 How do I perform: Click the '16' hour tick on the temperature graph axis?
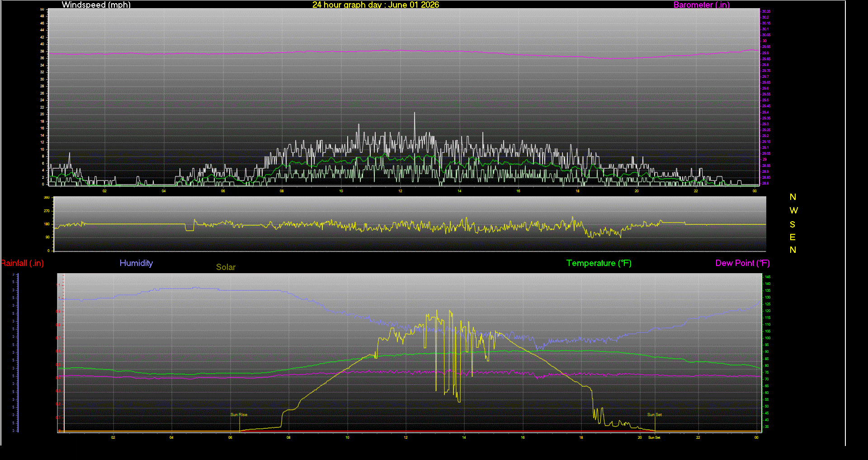coord(523,437)
